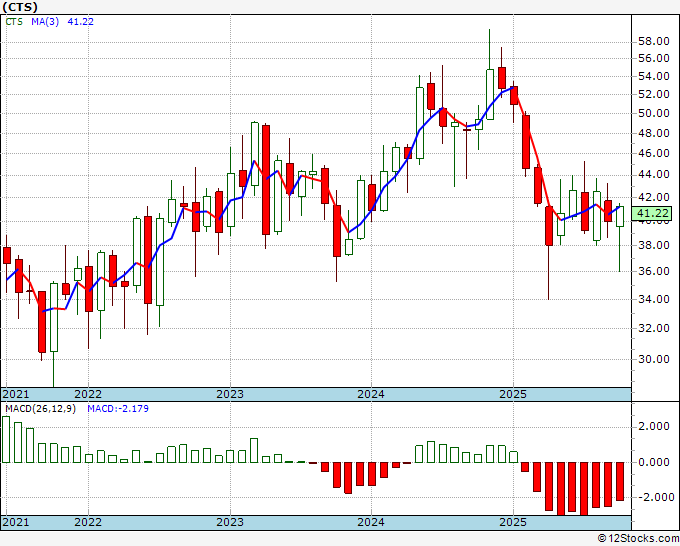Click the 42.00 price axis label
Screen dimensions: 680x546
pos(654,197)
